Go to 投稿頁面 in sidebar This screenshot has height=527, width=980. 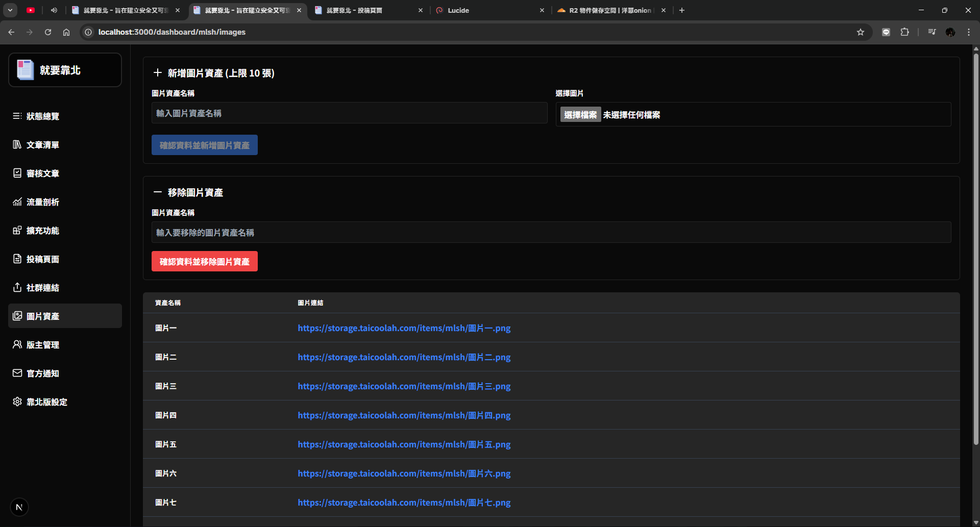coord(65,259)
